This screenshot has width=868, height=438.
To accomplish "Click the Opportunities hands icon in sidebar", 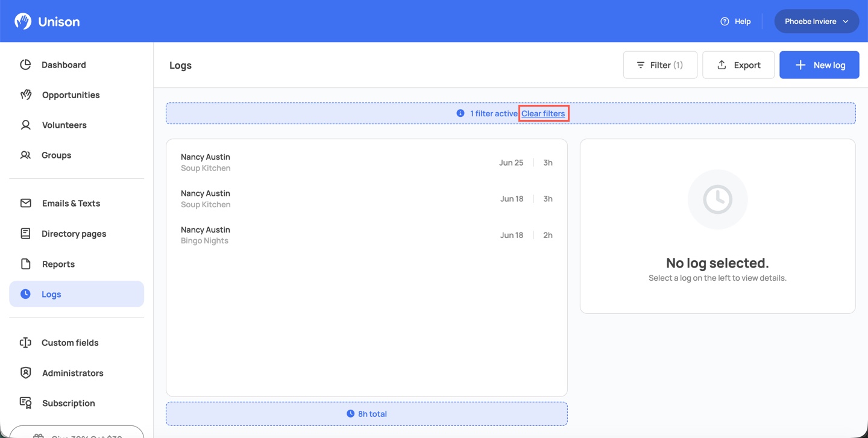I will tap(25, 95).
